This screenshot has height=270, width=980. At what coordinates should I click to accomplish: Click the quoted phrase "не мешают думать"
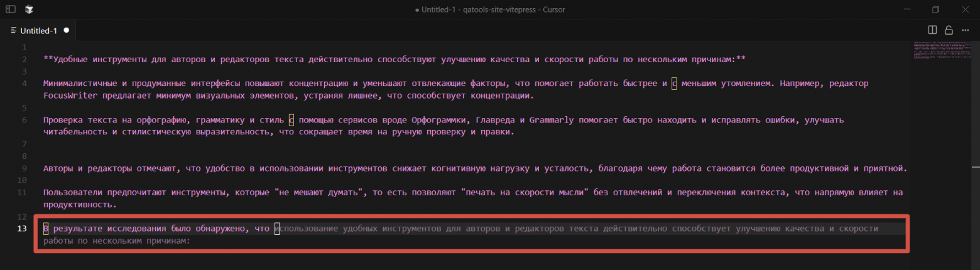click(320, 192)
